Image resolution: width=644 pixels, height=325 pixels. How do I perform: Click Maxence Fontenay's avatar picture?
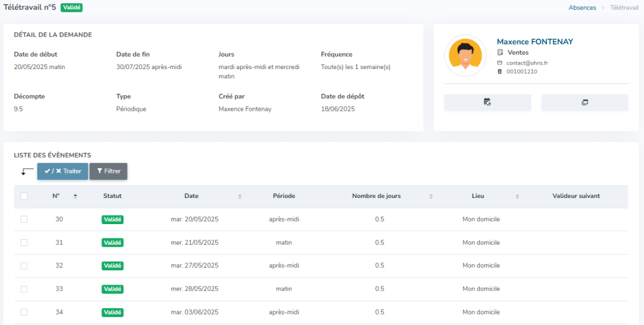coord(465,55)
